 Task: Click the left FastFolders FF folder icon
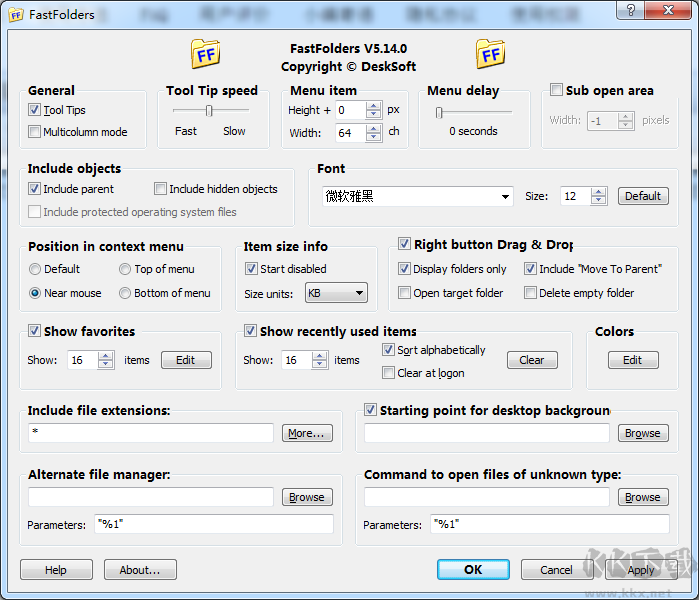[205, 54]
